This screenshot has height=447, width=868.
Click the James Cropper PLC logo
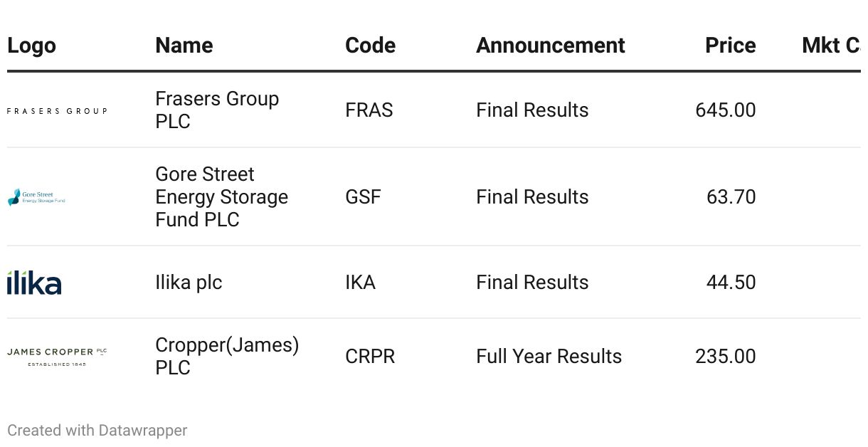(x=57, y=357)
